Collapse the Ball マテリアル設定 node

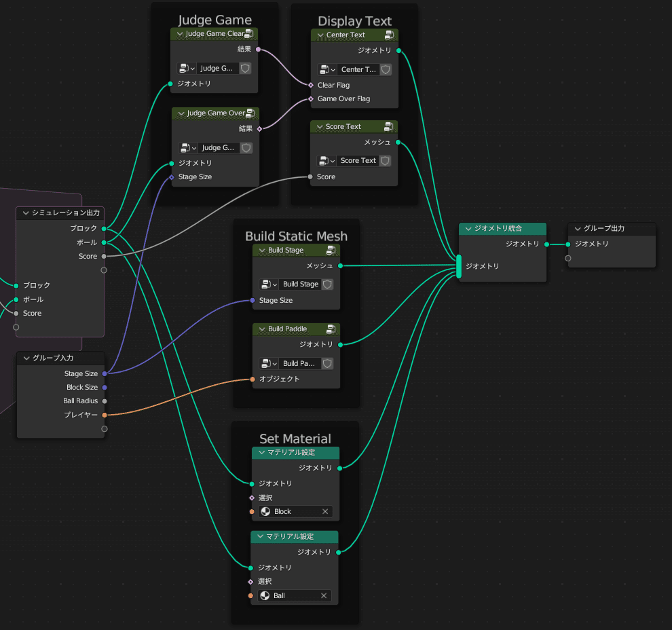(x=261, y=536)
